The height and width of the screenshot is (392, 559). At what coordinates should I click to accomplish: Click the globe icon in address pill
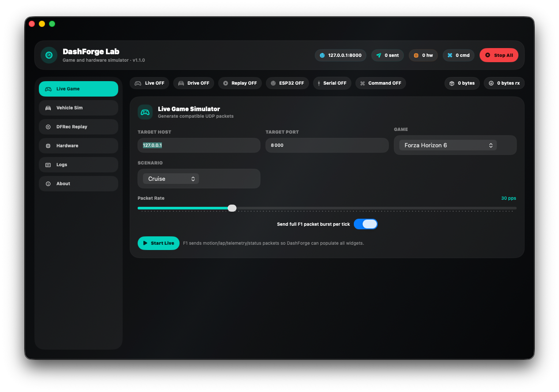[x=322, y=55]
